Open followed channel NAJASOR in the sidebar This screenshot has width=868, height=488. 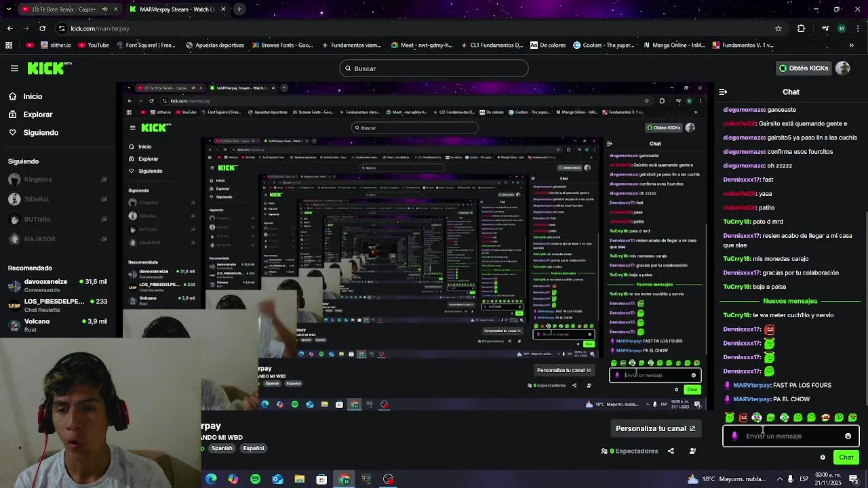tap(58, 239)
